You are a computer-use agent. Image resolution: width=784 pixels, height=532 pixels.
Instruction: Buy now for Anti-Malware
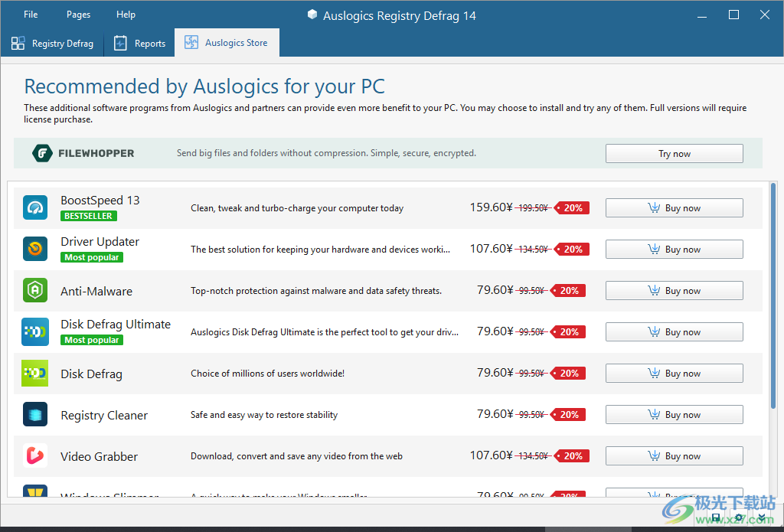(674, 291)
